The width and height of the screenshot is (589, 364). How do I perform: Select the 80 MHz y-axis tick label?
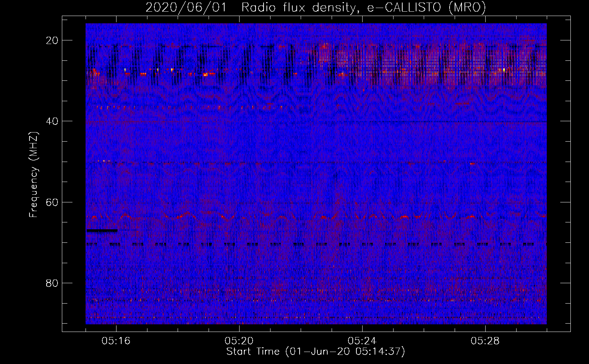pos(52,283)
